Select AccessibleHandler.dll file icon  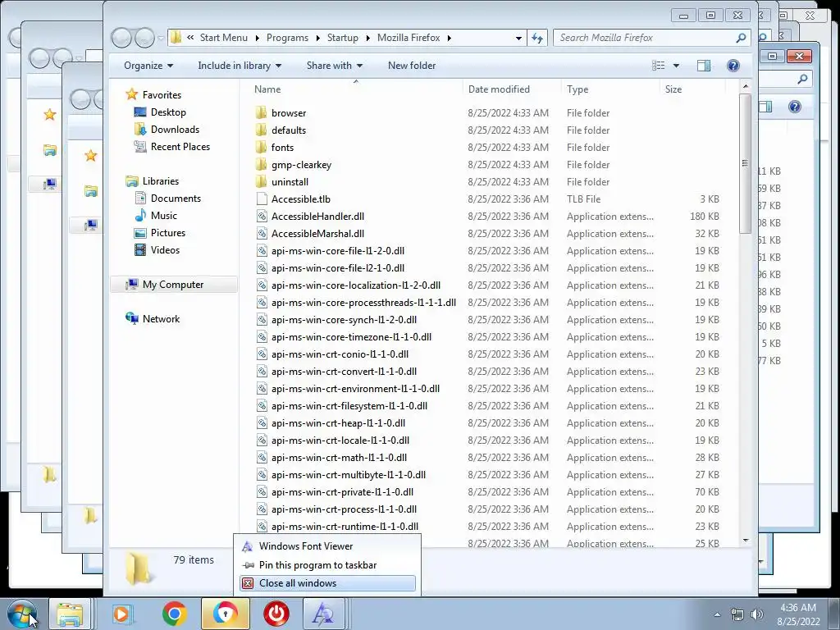point(262,216)
